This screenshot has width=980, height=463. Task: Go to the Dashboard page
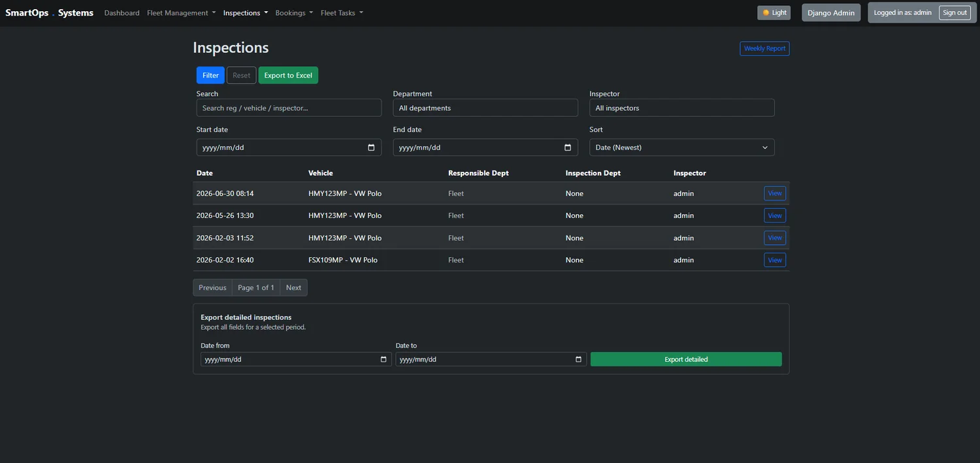click(122, 13)
